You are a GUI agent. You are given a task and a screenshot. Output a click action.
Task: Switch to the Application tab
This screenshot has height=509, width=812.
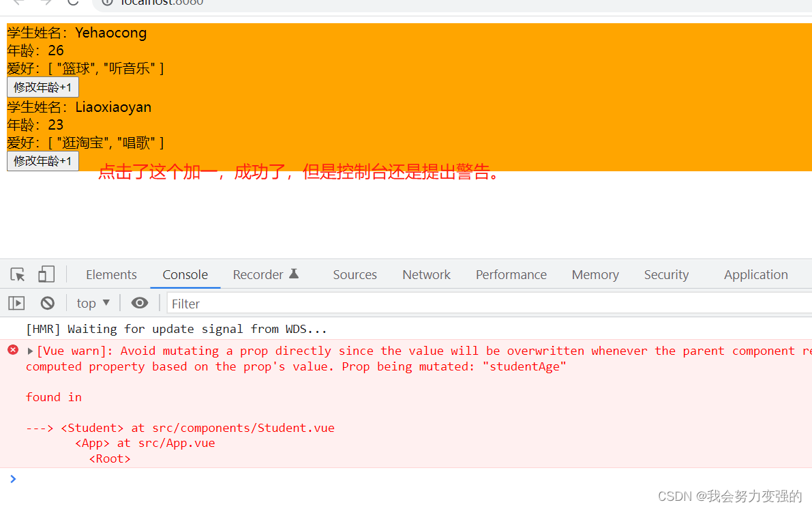(x=755, y=275)
